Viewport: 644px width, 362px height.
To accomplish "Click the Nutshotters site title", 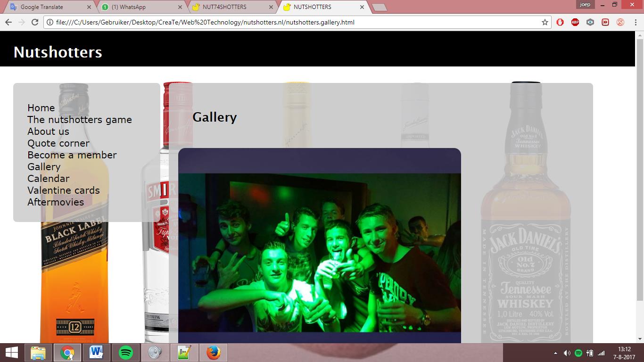I will pos(58,52).
